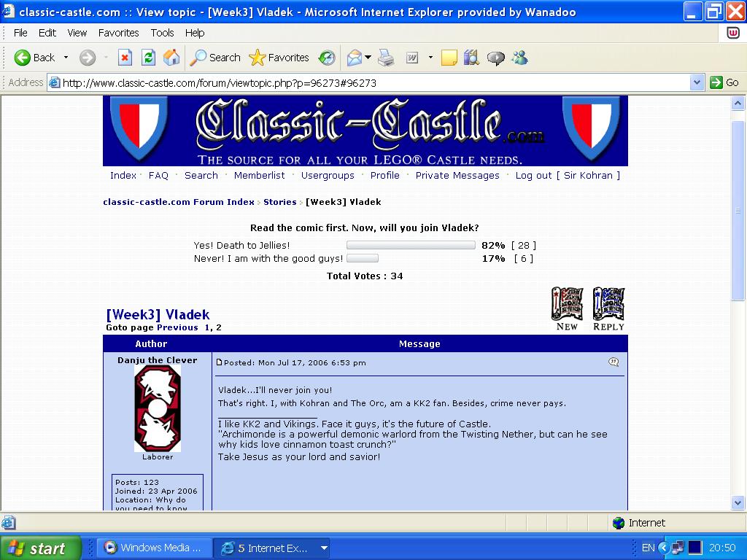Open the forum Search link
This screenshot has width=747, height=560.
tap(201, 175)
